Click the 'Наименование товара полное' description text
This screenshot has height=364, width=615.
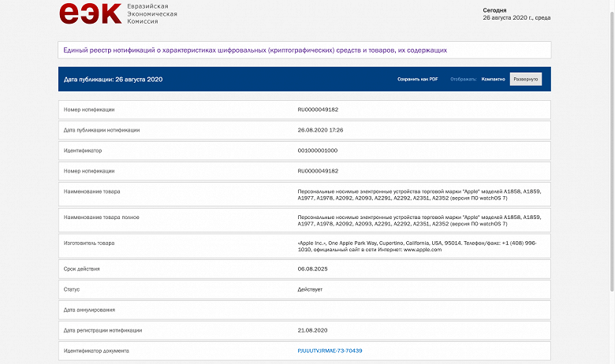[x=424, y=221]
